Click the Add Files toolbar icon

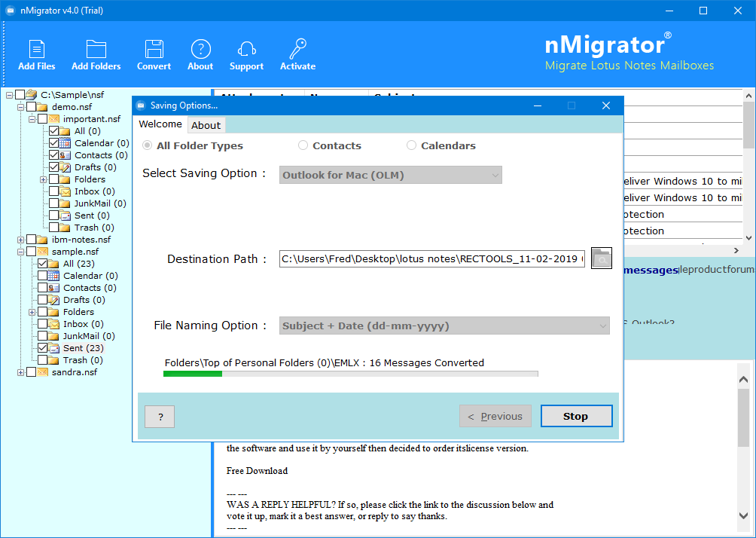click(x=37, y=49)
